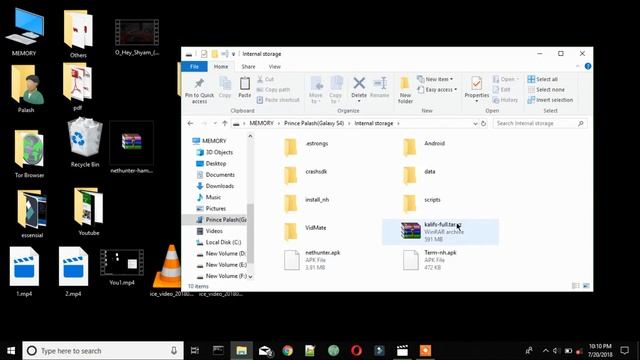This screenshot has height=360, width=640.
Task: Click Paste shortcut in Clipboard group
Action: pyautogui.click(x=278, y=100)
